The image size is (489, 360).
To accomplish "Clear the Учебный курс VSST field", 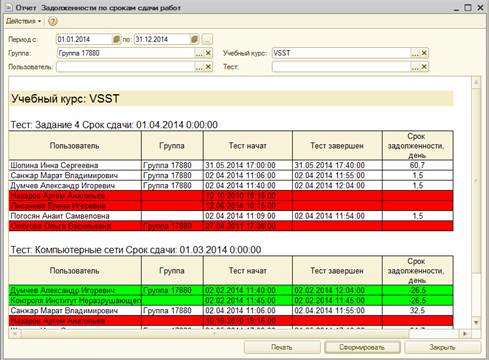I will pos(424,53).
